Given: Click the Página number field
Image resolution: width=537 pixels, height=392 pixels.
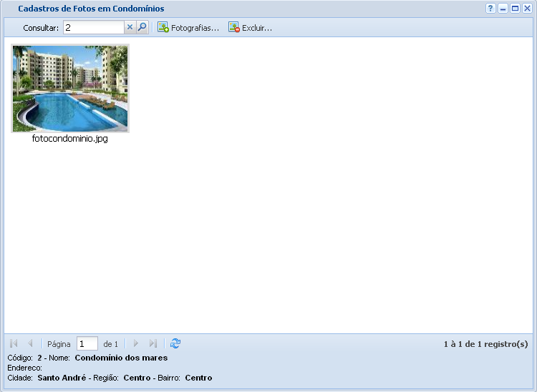Looking at the screenshot, I should [x=87, y=344].
